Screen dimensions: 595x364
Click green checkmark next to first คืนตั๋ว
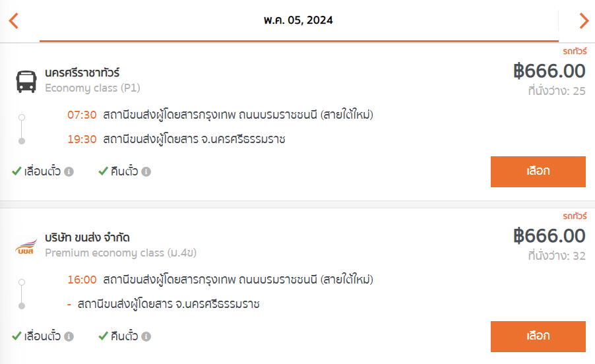click(x=103, y=171)
